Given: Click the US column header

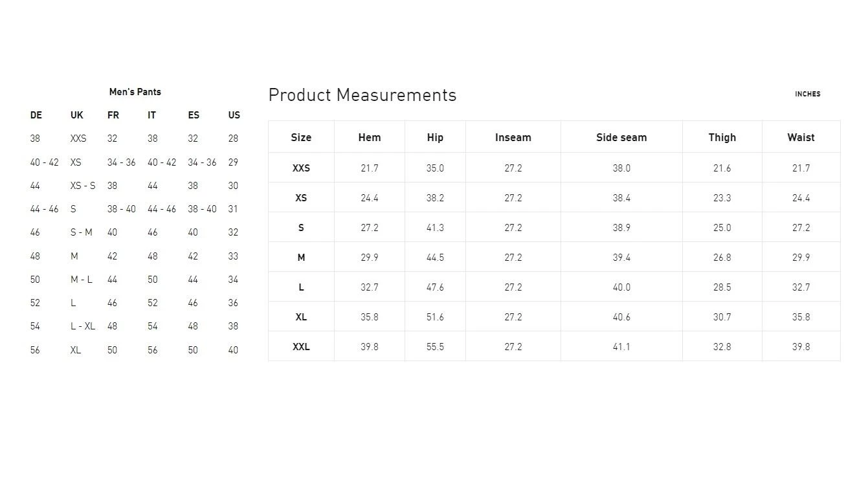Looking at the screenshot, I should click(234, 115).
